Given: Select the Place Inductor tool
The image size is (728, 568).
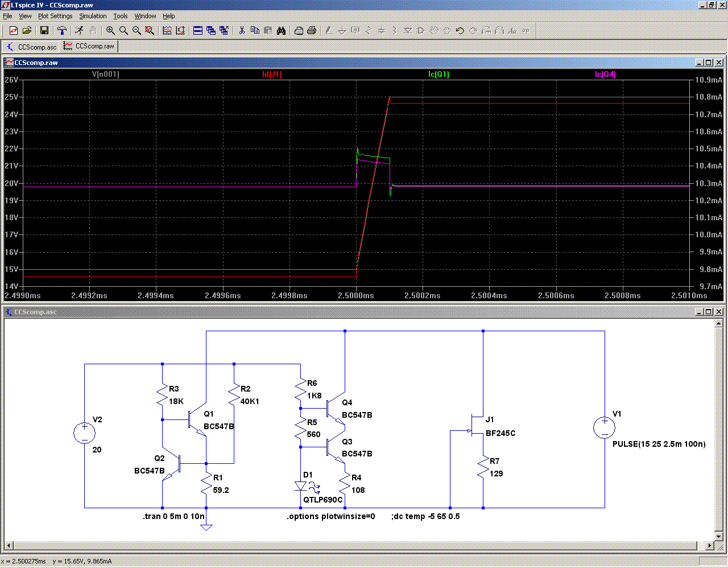Looking at the screenshot, I should (x=395, y=30).
